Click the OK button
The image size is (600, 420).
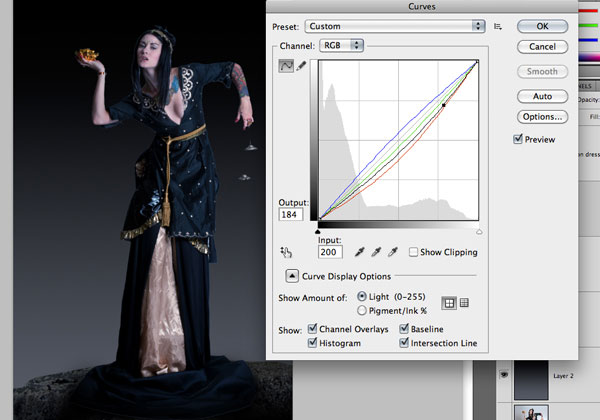coord(542,26)
